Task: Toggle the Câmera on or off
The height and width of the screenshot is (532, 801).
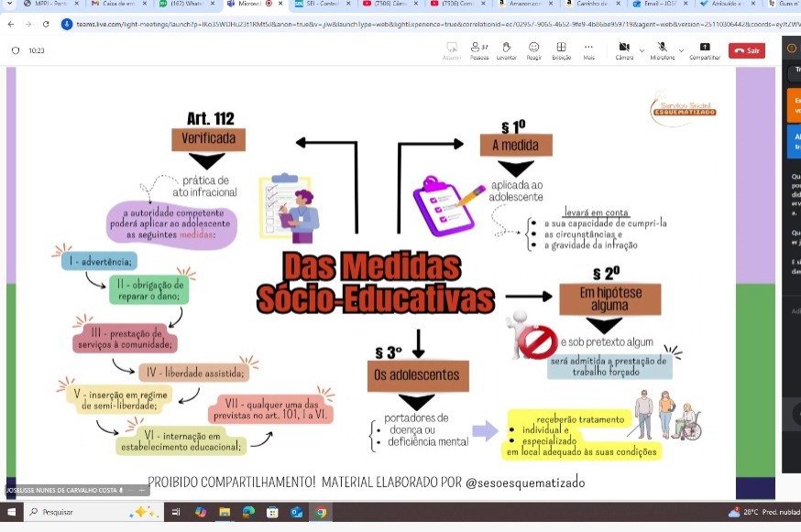Action: pyautogui.click(x=624, y=49)
